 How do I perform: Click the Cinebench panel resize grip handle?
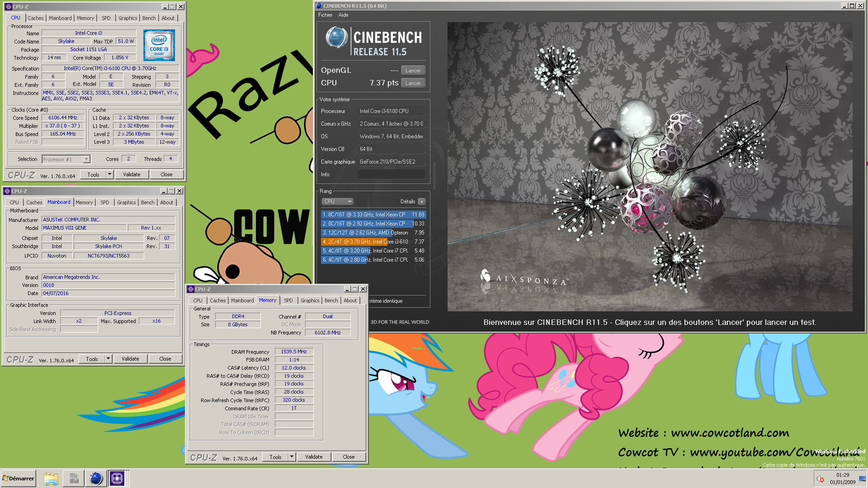[434, 175]
